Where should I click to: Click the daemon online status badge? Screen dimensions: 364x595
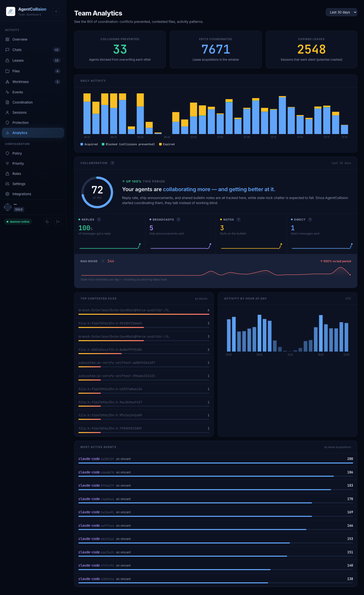click(18, 222)
